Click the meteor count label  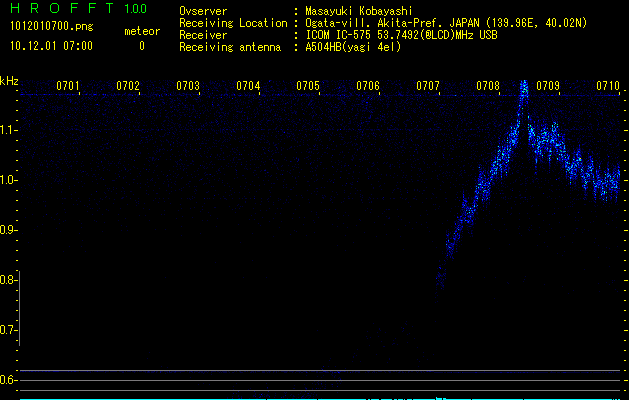click(142, 31)
